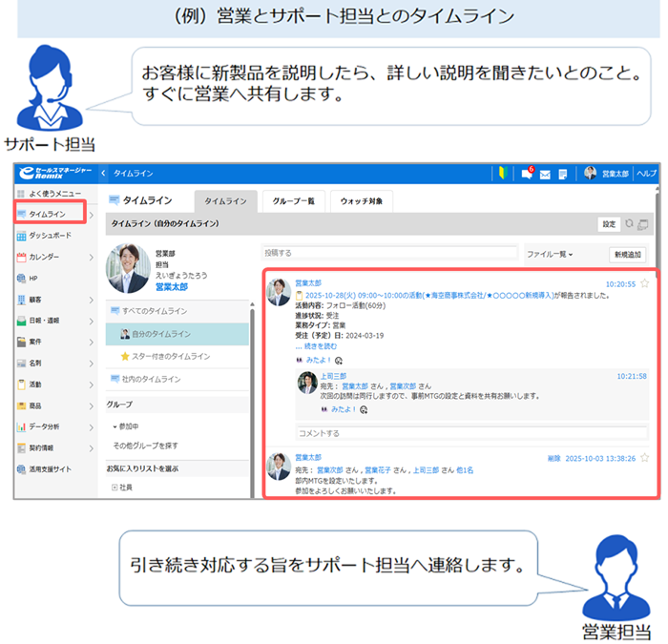Click the 続きを読む link

tap(316, 346)
